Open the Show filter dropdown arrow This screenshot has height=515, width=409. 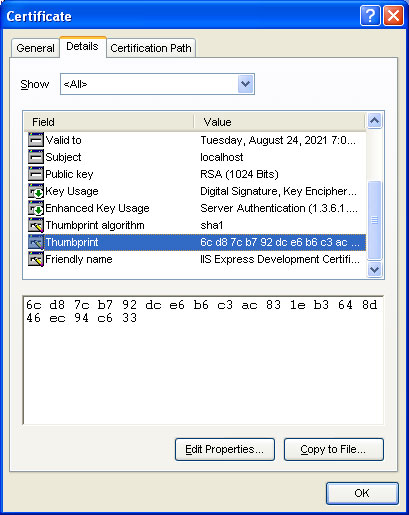[246, 84]
